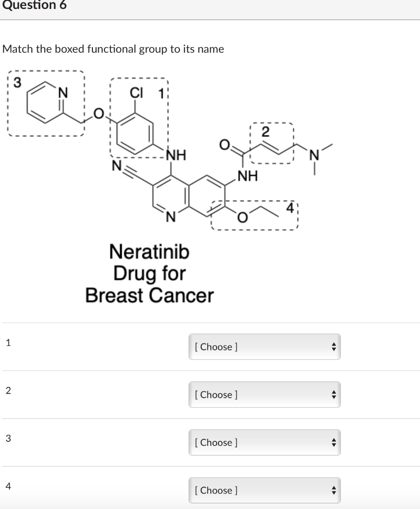Open the dropdown for item 2
The width and height of the screenshot is (420, 509).
point(264,395)
